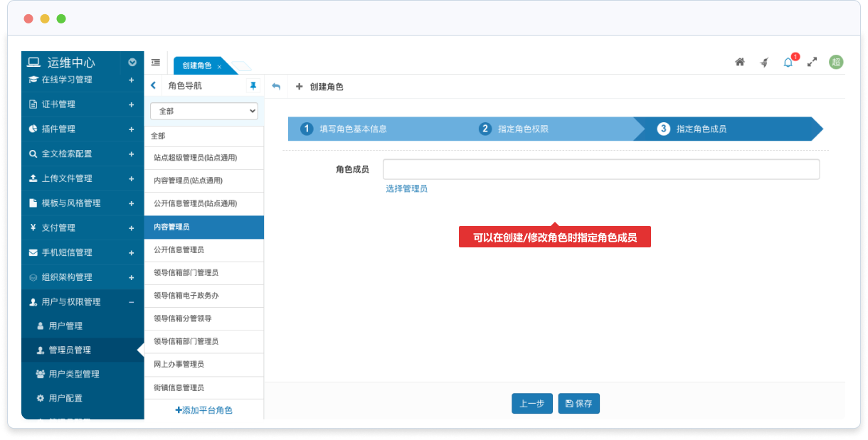Close the 创建角色 tab

[x=220, y=66]
